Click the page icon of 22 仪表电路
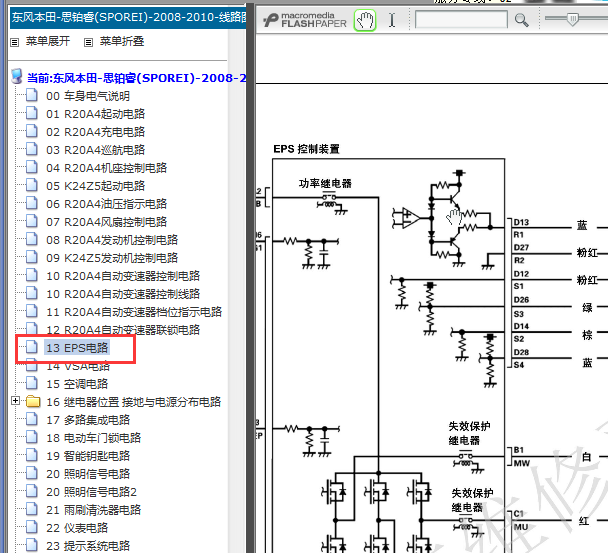This screenshot has width=608, height=553. 32,527
